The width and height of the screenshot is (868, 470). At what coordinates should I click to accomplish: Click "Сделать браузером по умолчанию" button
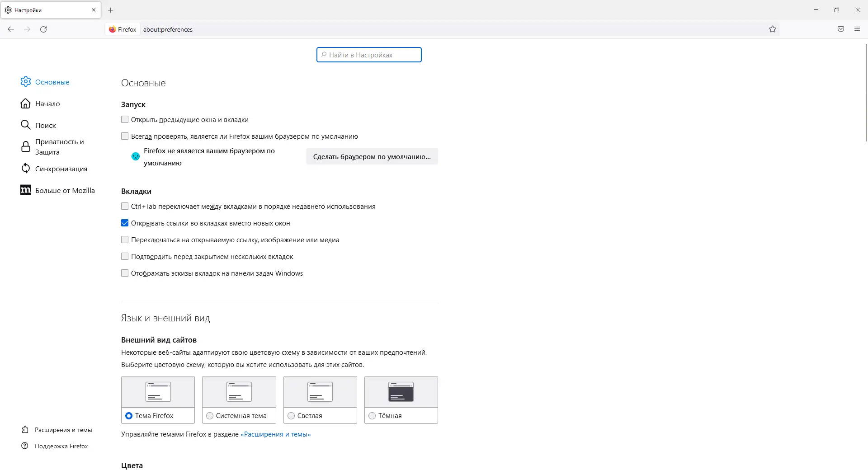[x=372, y=157]
